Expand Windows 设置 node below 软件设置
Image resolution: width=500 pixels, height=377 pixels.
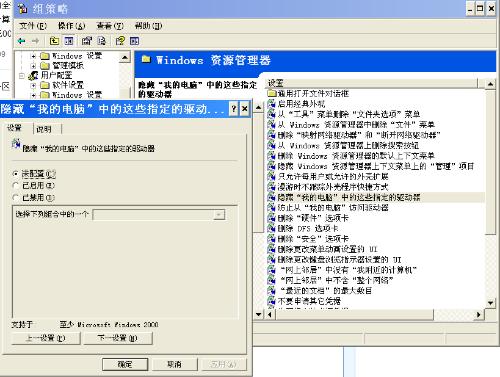point(33,95)
